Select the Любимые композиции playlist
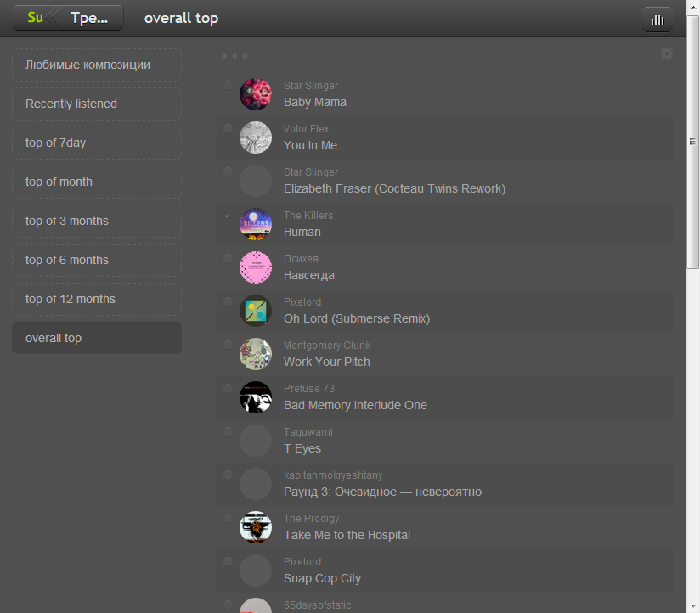700x613 pixels. [97, 65]
